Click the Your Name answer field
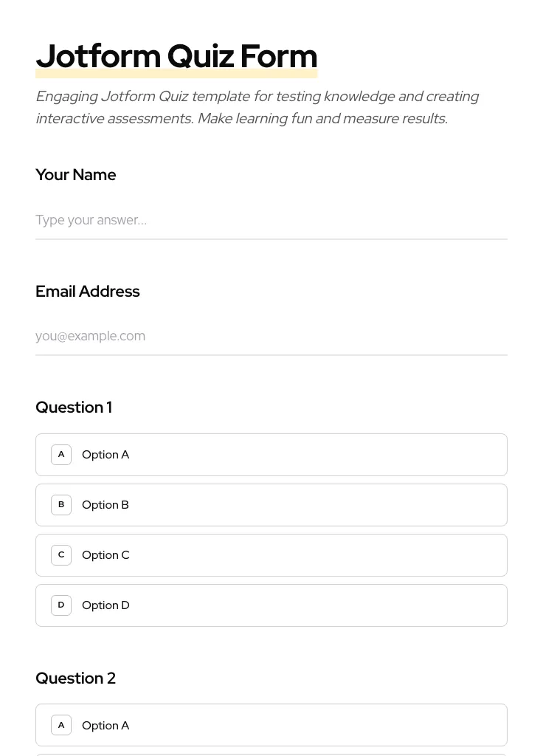The height and width of the screenshot is (756, 543). 271,220
